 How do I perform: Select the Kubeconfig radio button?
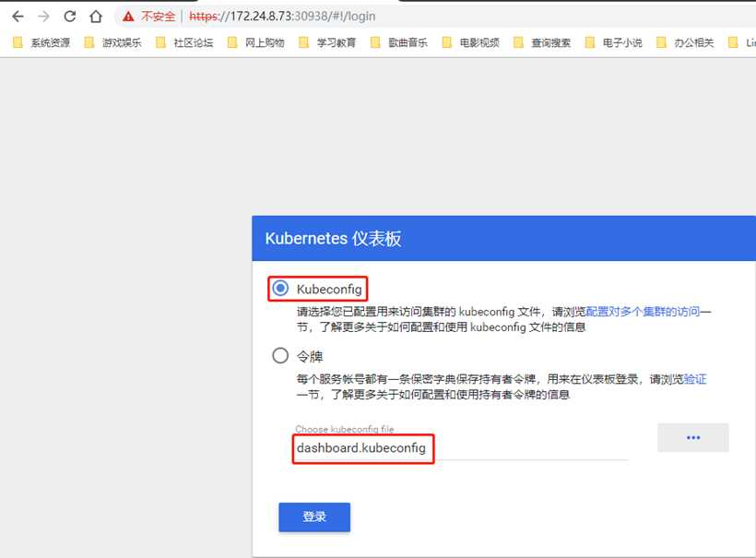tap(280, 289)
